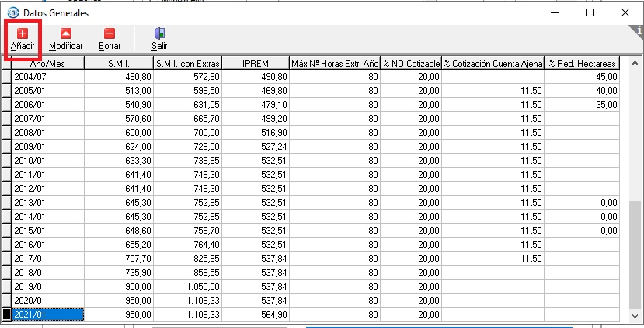Click the highlighted 2021/01 cell
This screenshot has height=328, width=644.
click(47, 315)
